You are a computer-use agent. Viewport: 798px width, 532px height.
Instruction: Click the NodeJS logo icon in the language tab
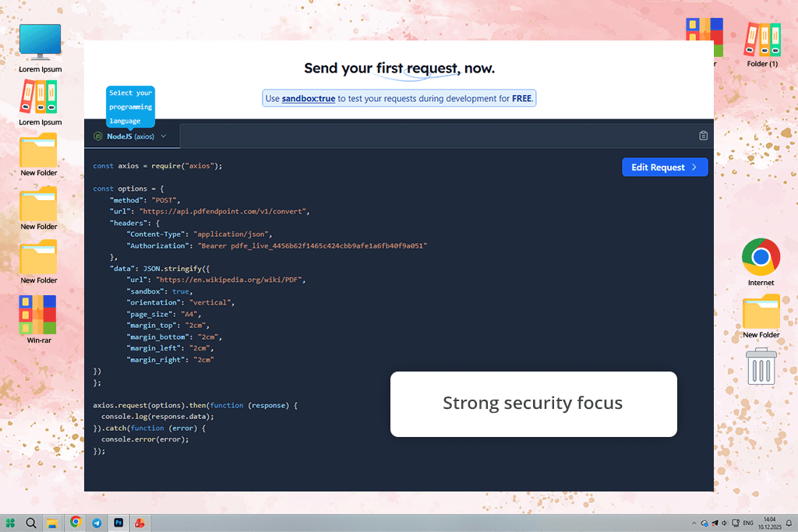(x=97, y=136)
